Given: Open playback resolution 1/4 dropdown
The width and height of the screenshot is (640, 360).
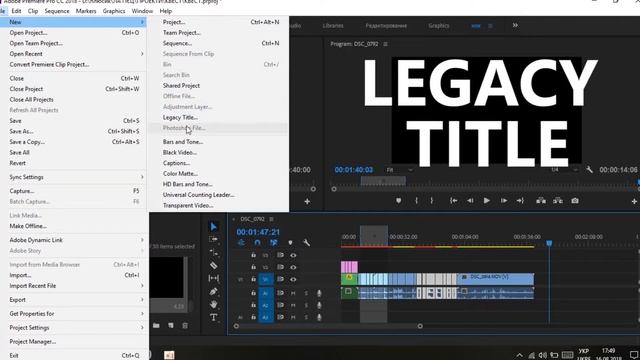Looking at the screenshot, I should tap(564, 169).
